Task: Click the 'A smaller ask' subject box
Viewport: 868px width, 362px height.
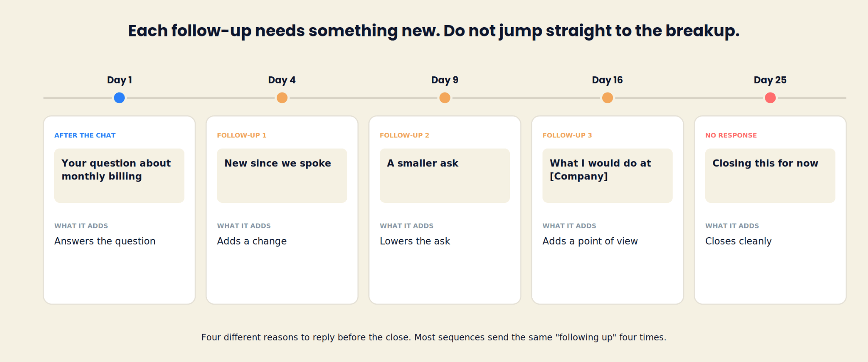Action: pyautogui.click(x=445, y=176)
